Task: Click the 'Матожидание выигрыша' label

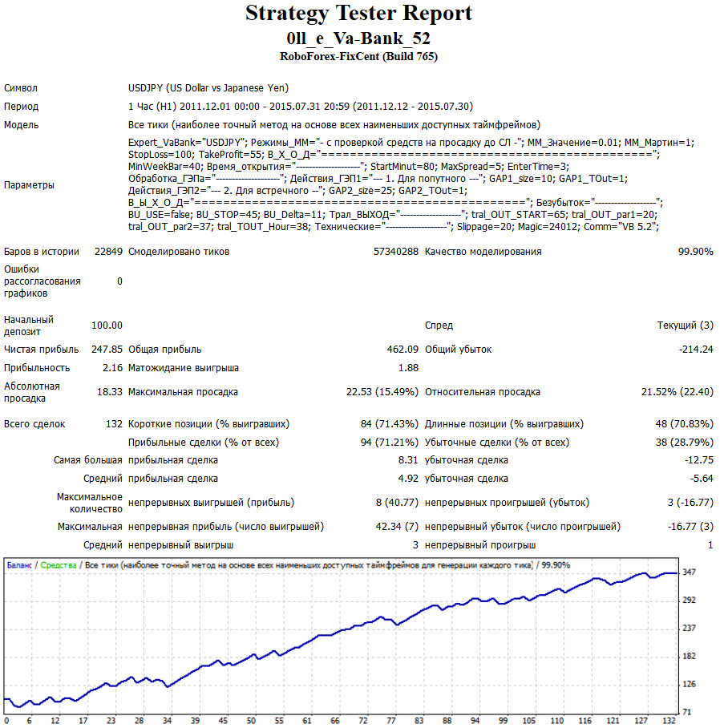Action: tap(184, 368)
